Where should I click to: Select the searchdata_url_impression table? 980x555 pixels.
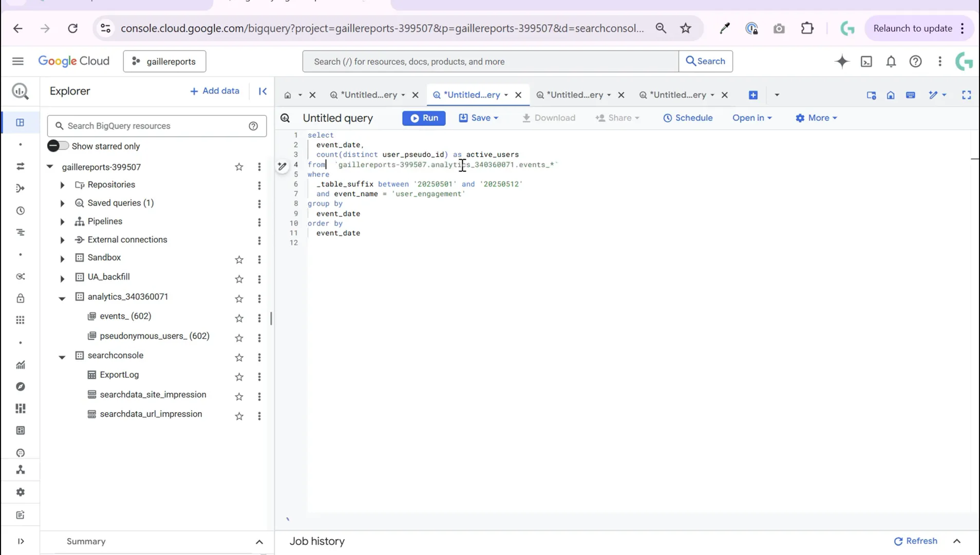[x=151, y=414]
